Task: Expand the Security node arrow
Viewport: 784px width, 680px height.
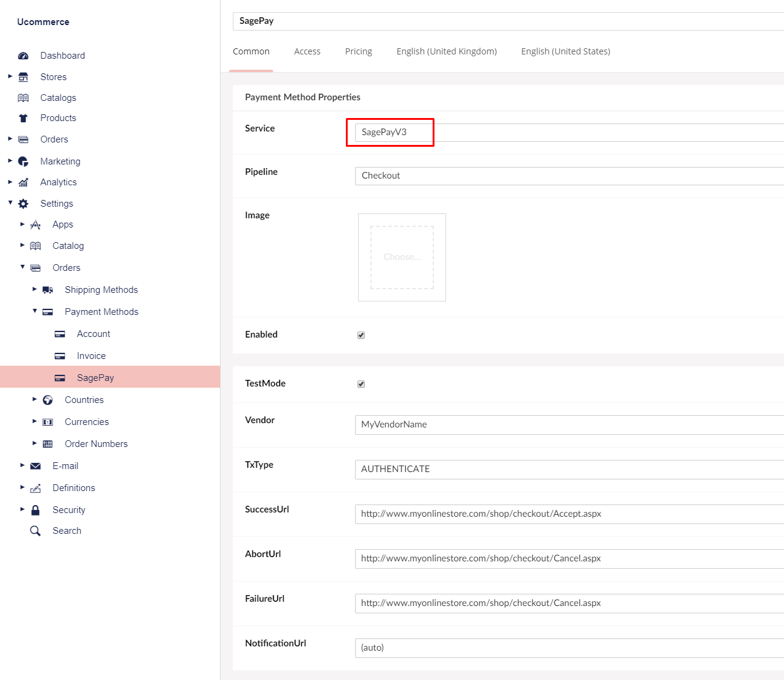Action: tap(22, 509)
